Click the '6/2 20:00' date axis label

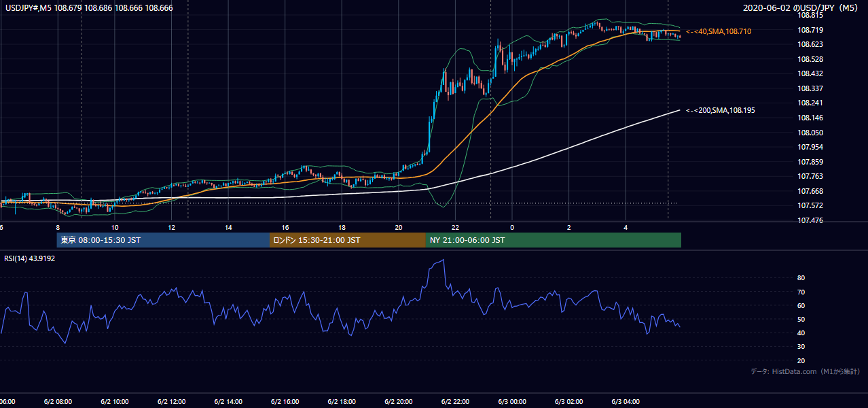[398, 401]
